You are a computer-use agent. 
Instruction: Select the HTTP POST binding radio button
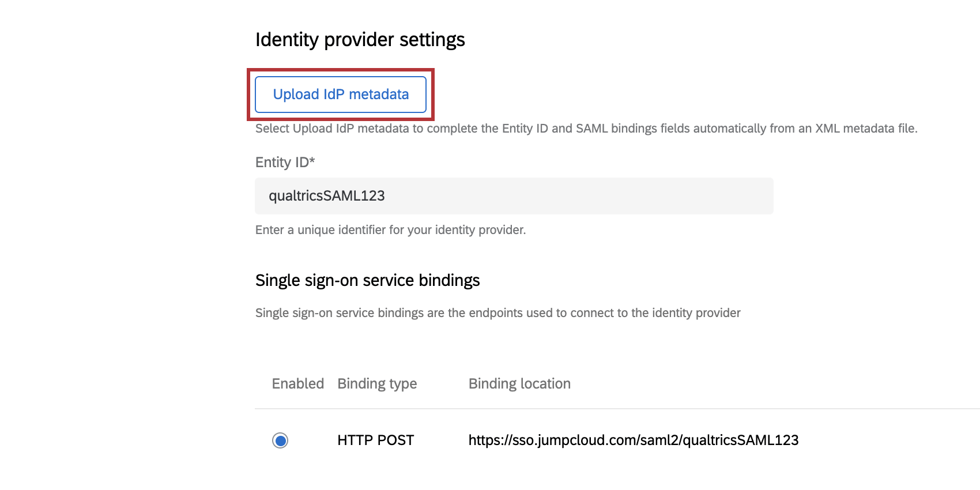pos(280,440)
